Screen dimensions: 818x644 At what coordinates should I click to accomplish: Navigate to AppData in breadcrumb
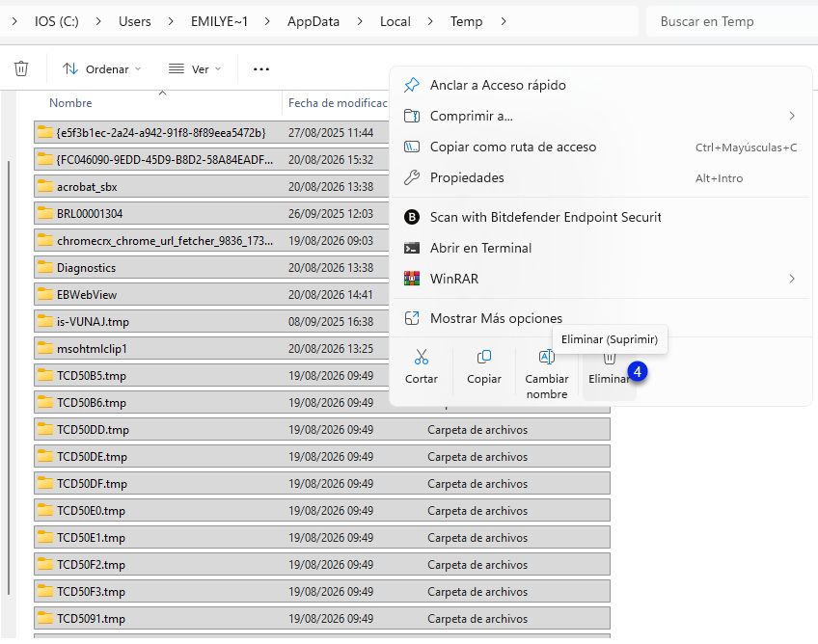313,21
